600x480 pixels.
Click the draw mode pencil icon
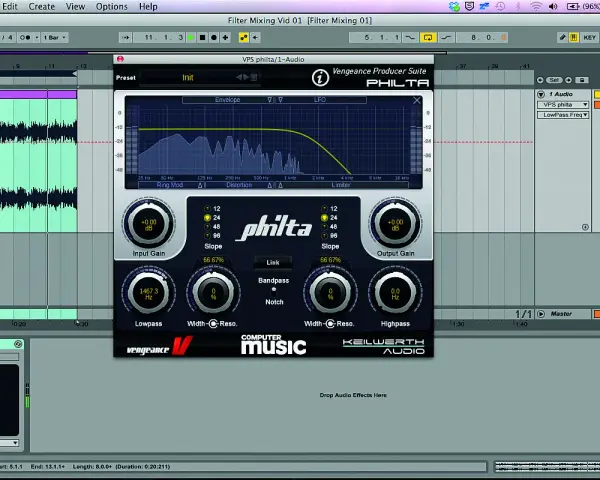(x=562, y=38)
